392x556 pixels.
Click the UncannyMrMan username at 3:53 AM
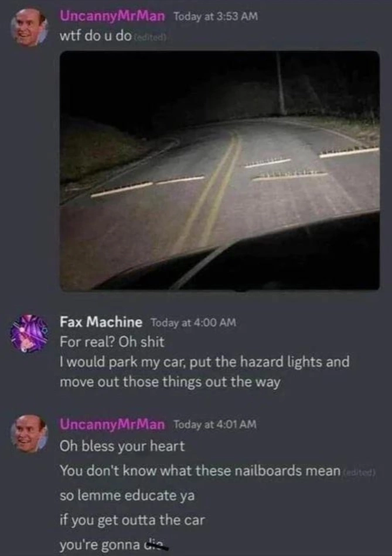(113, 16)
